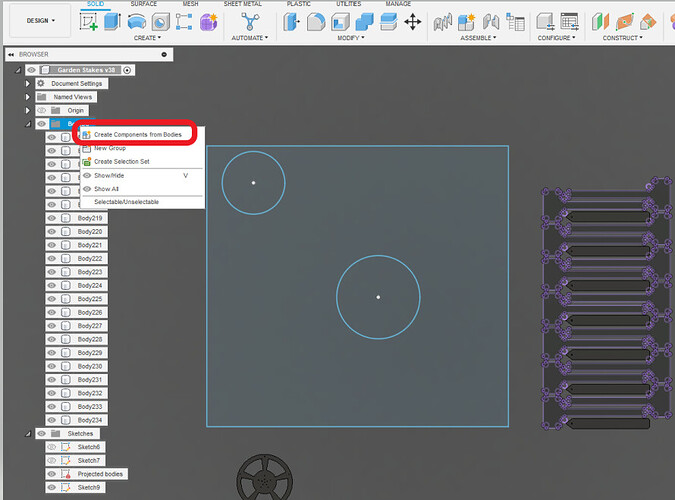Select the Offset Plane construct icon

[x=600, y=22]
